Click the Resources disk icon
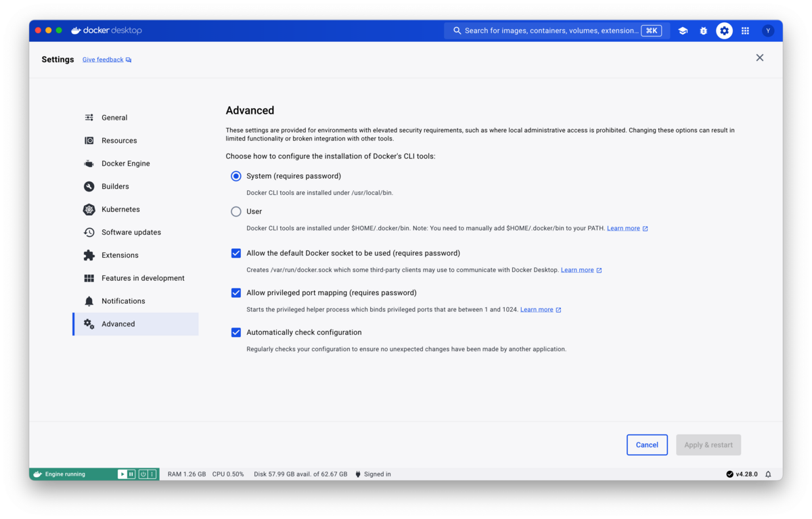The width and height of the screenshot is (812, 519). click(x=89, y=141)
